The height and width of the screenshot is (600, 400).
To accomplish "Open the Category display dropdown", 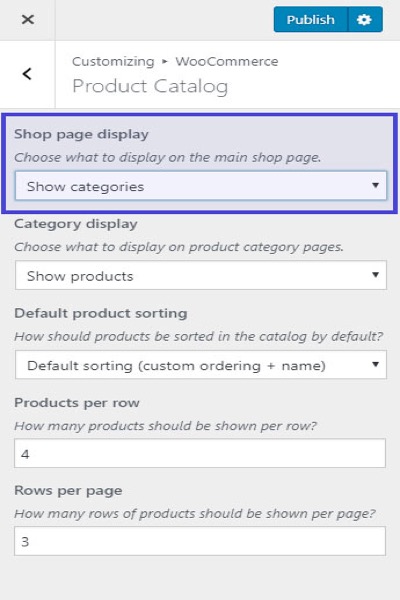I will coord(201,276).
